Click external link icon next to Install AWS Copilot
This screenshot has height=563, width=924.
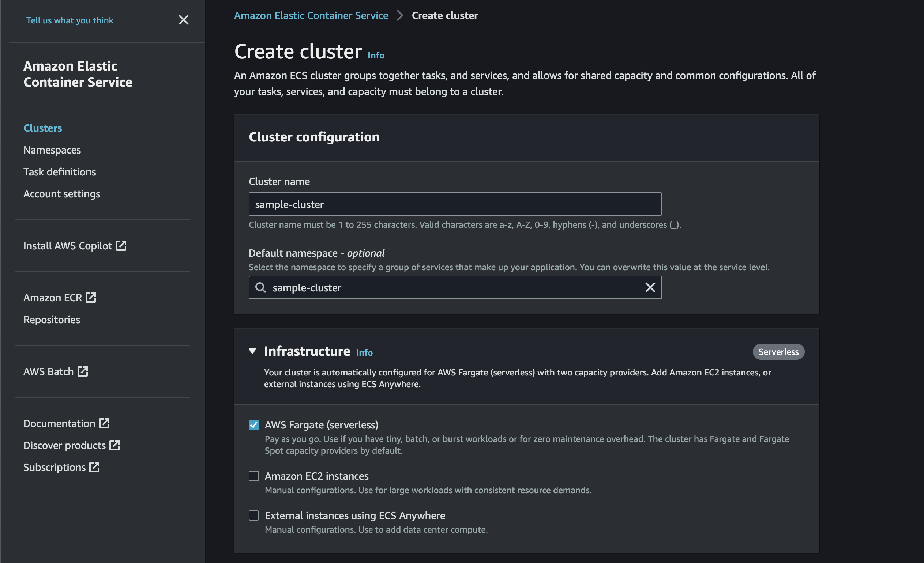pyautogui.click(x=121, y=246)
